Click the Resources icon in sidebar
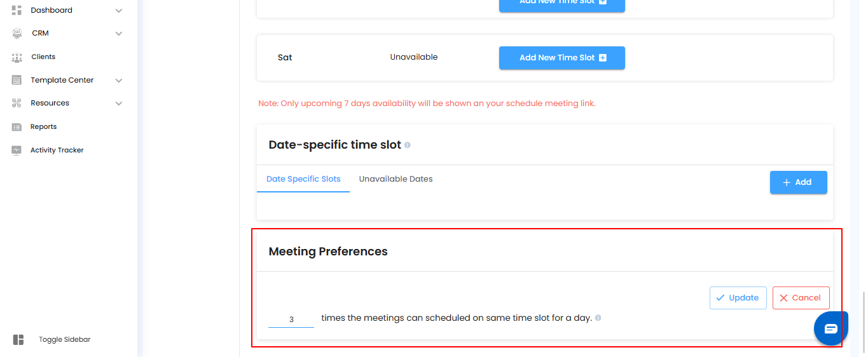The image size is (868, 357). point(17,103)
